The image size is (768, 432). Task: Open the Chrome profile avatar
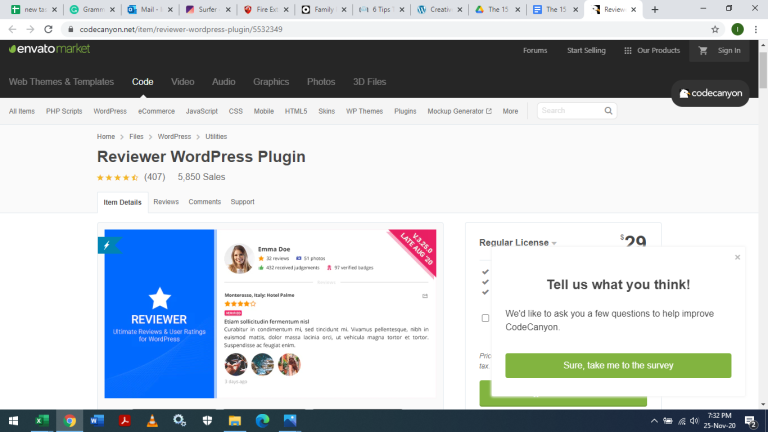pyautogui.click(x=737, y=29)
